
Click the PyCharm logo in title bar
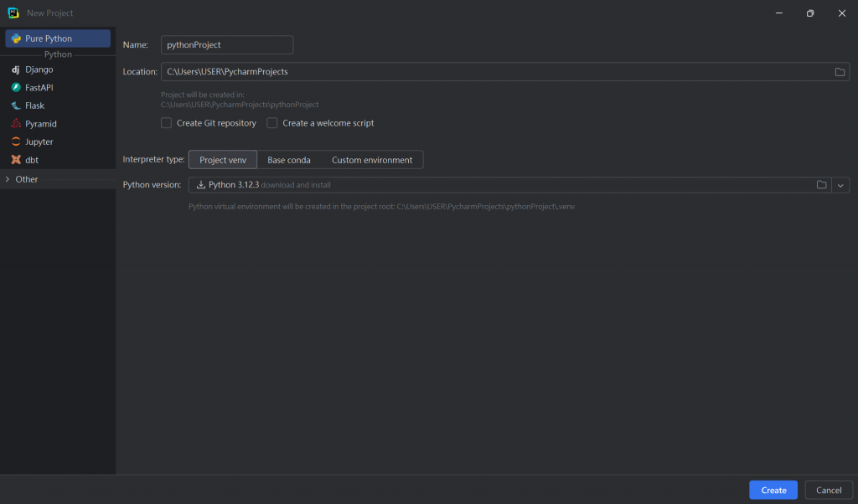[x=13, y=13]
